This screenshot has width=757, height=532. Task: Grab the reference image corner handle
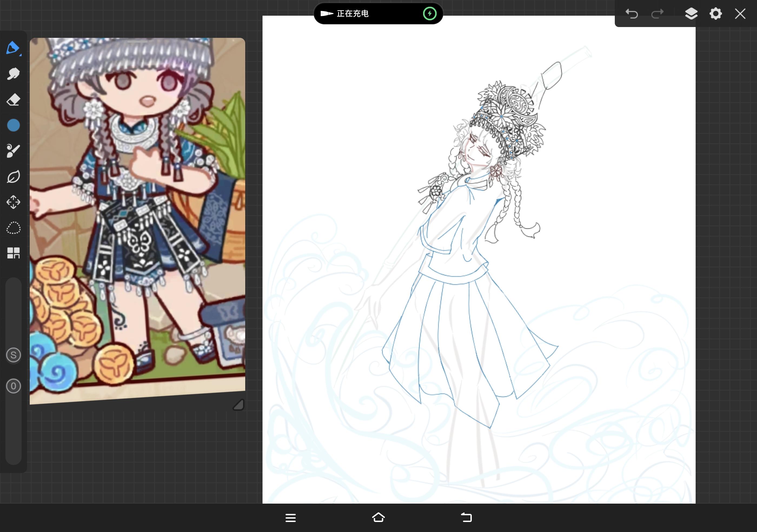(x=239, y=404)
